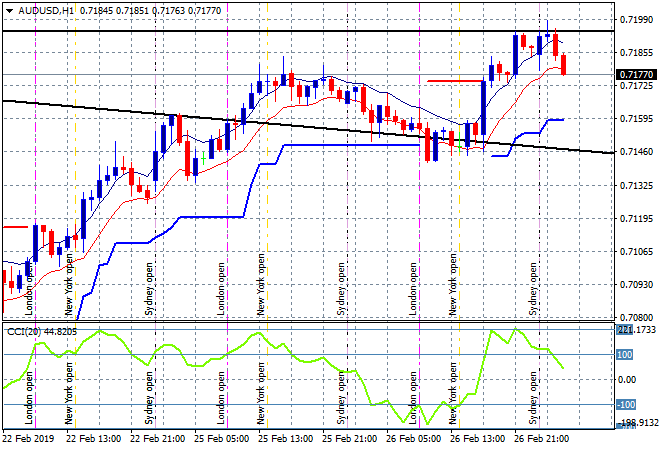This screenshot has width=660, height=450.
Task: Select the black horizontal resistance line at top
Action: (x=300, y=31)
